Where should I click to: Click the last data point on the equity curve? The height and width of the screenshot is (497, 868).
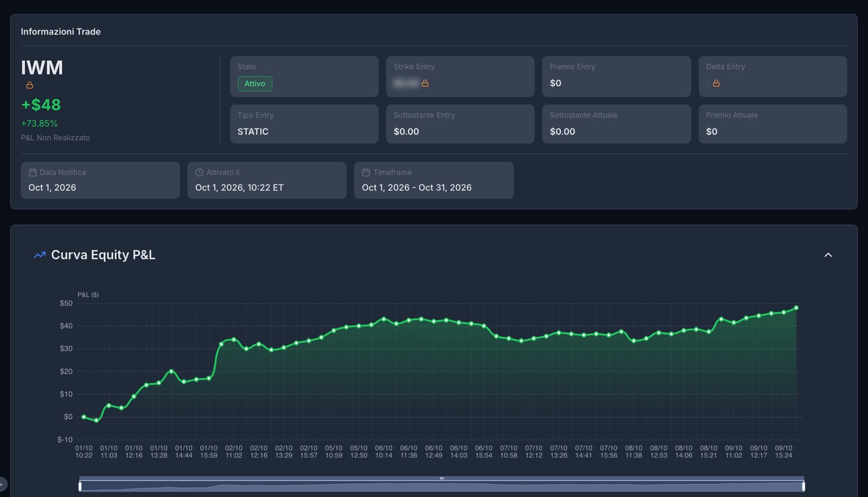click(x=796, y=308)
